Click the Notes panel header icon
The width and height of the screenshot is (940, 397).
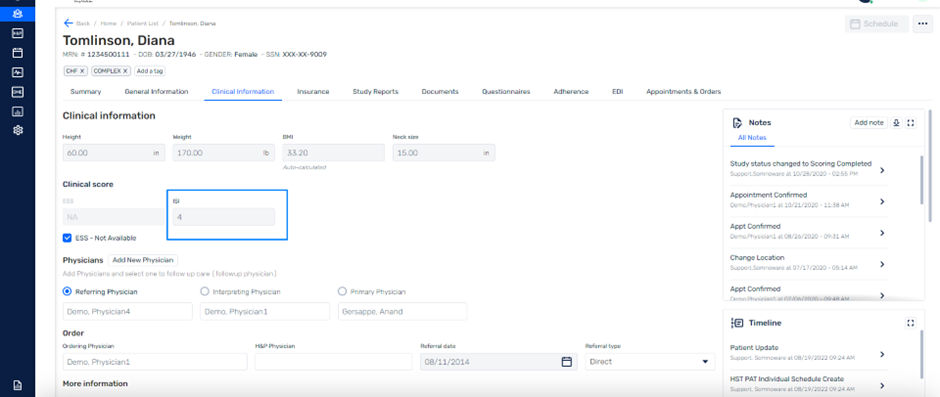point(737,123)
